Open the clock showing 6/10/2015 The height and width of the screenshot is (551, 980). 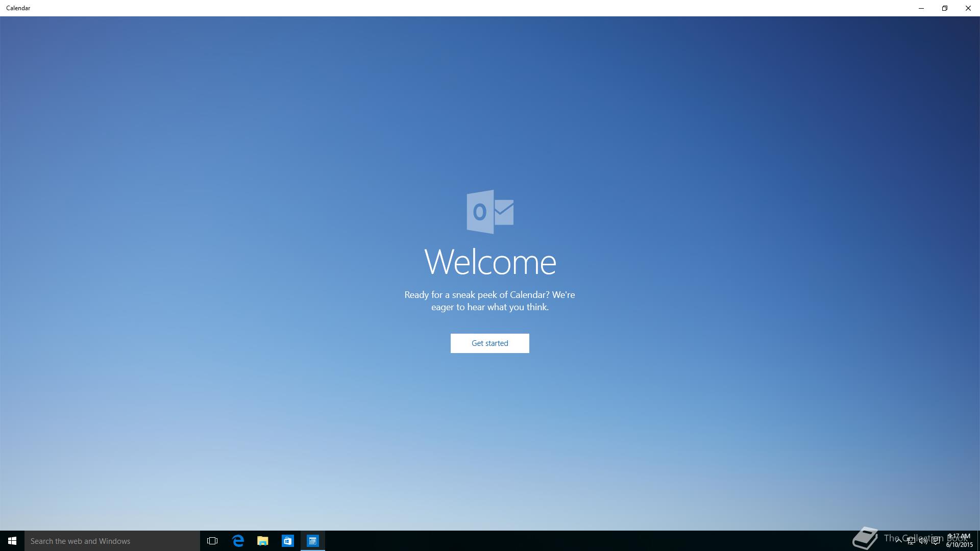pos(960,541)
